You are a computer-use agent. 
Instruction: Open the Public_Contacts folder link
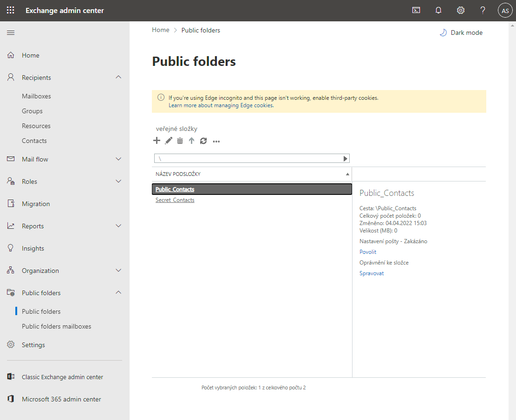(175, 189)
